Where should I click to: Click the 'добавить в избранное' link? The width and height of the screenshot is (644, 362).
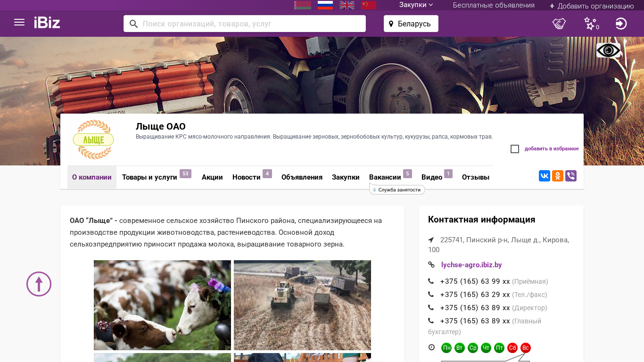click(552, 149)
